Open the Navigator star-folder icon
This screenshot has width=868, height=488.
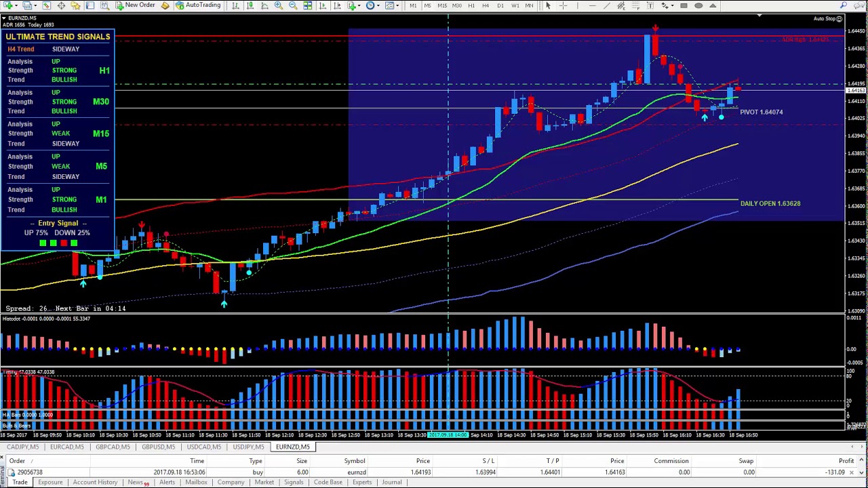(75, 5)
